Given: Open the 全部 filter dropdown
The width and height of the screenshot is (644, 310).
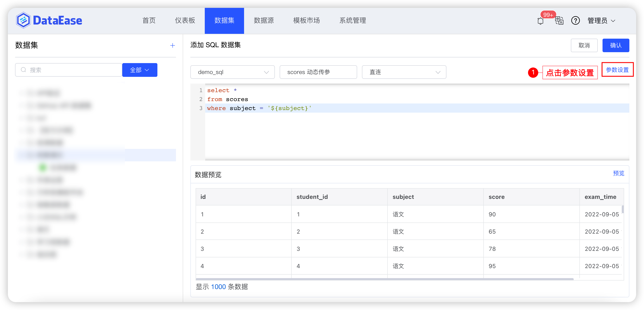Looking at the screenshot, I should pos(140,70).
